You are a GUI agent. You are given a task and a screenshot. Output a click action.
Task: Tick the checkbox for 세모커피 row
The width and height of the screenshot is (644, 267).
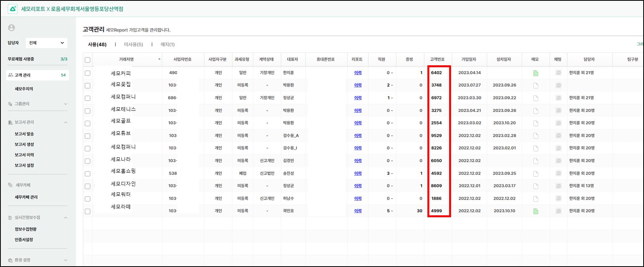coord(88,73)
